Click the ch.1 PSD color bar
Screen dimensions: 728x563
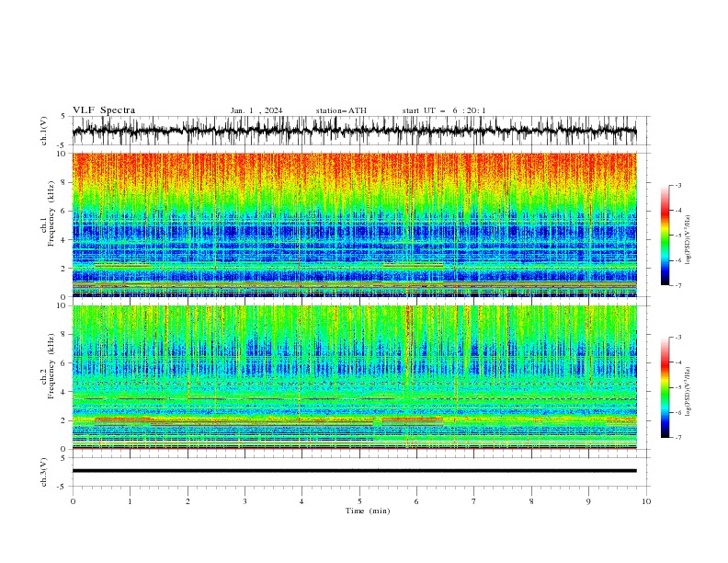pyautogui.click(x=665, y=236)
